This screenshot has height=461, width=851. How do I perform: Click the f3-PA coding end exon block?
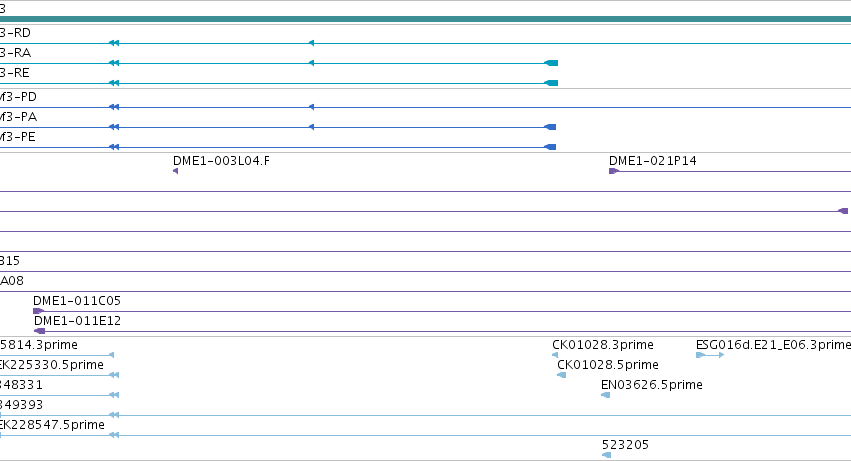(x=550, y=128)
